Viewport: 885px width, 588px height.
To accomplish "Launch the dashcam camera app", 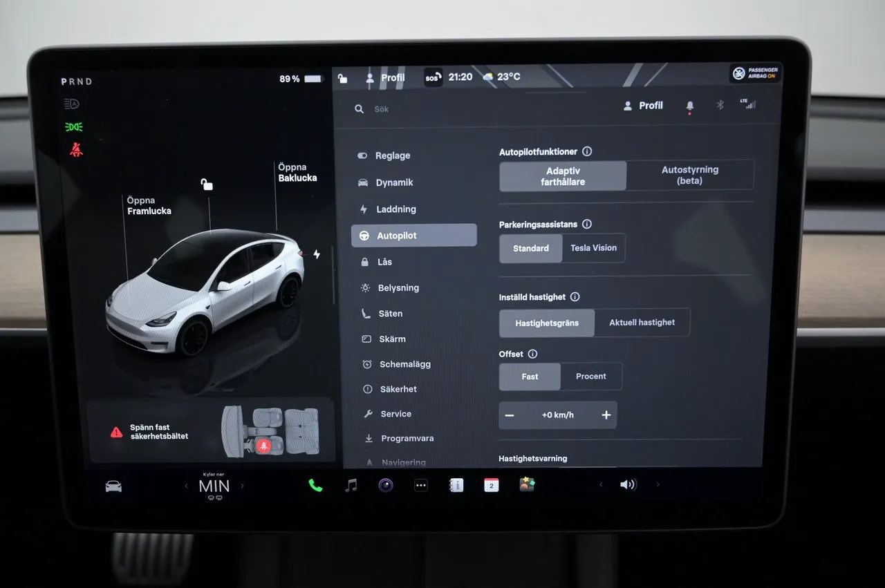I will pos(386,485).
